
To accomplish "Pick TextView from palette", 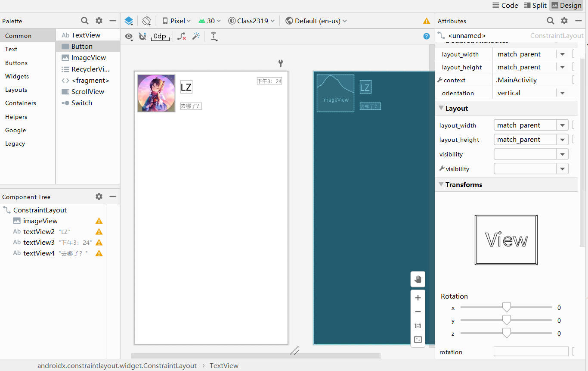I will coord(88,35).
